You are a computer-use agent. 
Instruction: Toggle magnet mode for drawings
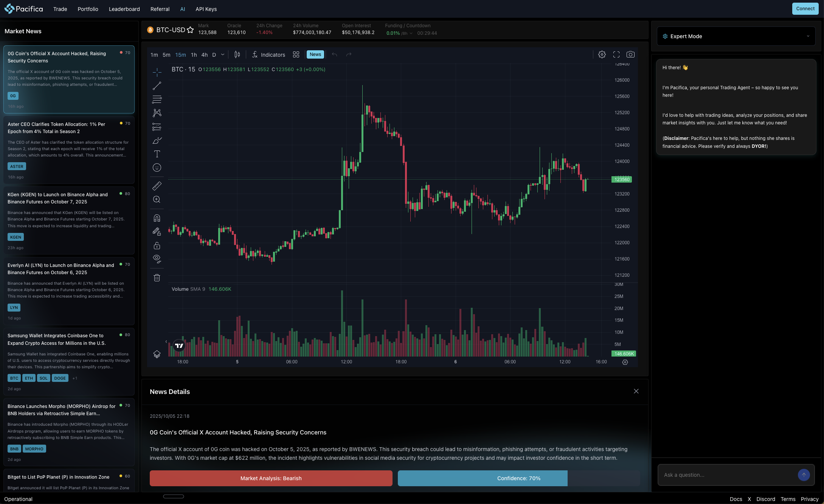point(157,218)
